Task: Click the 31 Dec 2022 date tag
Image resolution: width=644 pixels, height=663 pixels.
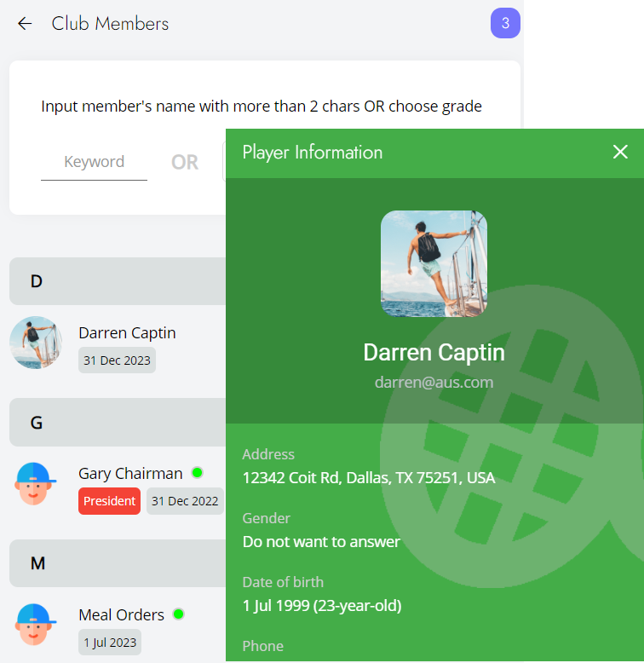Action: [x=185, y=501]
